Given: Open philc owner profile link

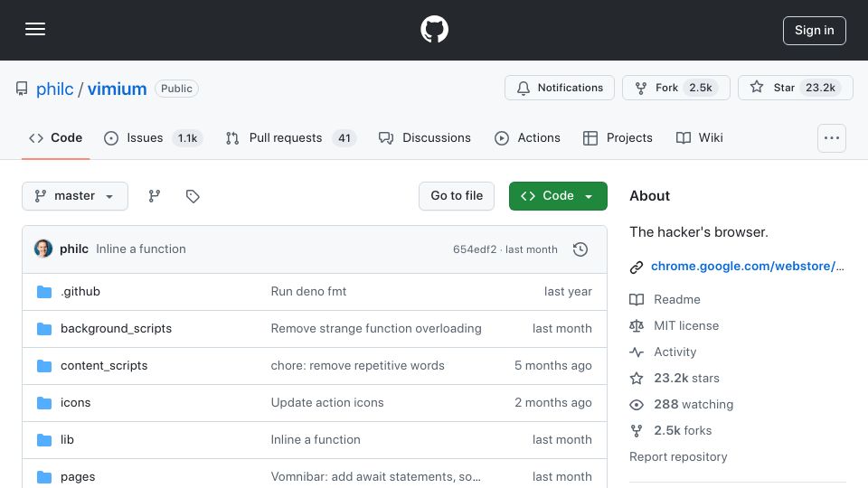Looking at the screenshot, I should point(55,89).
